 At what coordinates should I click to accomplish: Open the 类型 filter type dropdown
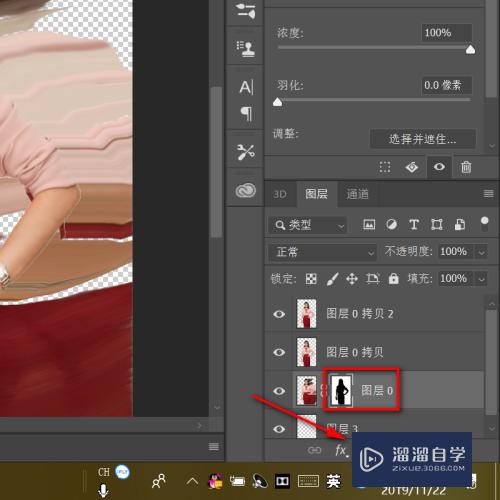point(308,225)
